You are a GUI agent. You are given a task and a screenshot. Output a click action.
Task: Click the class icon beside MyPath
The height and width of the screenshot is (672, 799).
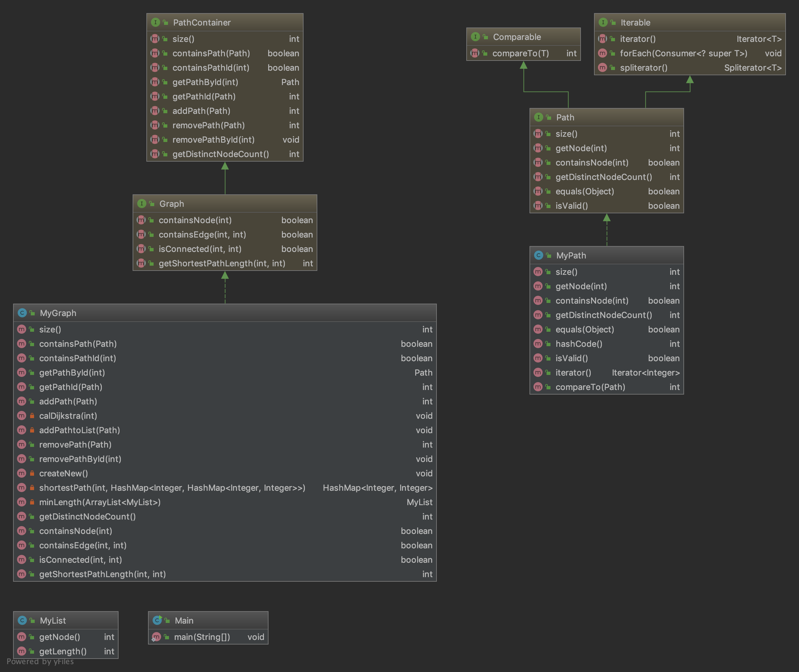(538, 255)
